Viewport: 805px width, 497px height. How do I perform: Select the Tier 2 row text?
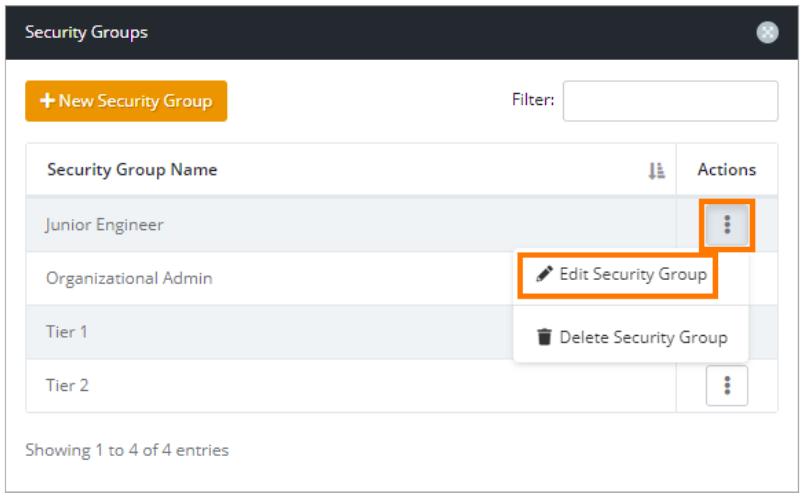click(x=67, y=385)
